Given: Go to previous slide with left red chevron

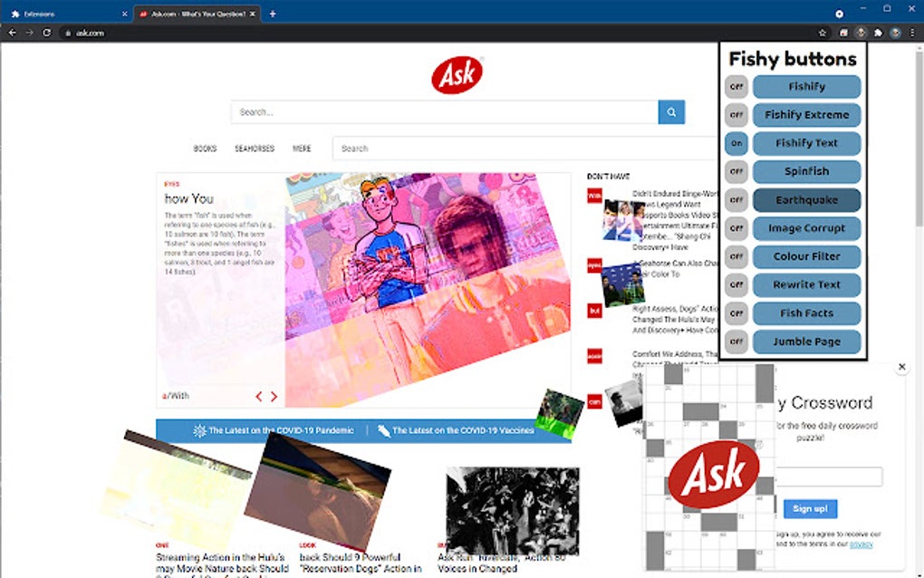Looking at the screenshot, I should coord(258,397).
